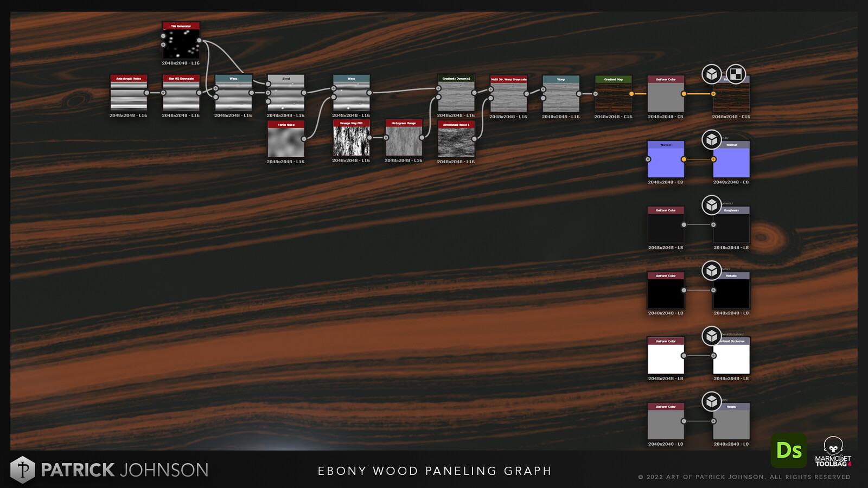Select the Ambient Occlusion output node
Screen dimensions: 868x488
pyautogui.click(x=731, y=356)
